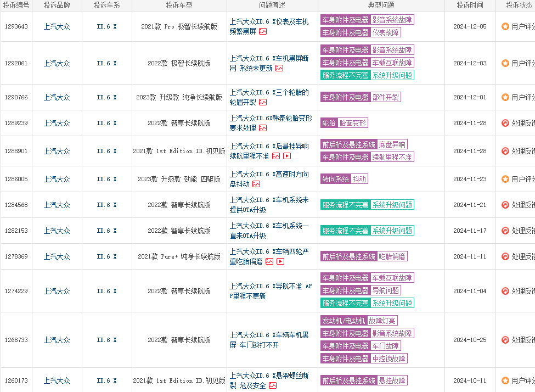The image size is (535, 392).
Task: Click red status icon for complaint 1284568
Action: pyautogui.click(x=505, y=205)
